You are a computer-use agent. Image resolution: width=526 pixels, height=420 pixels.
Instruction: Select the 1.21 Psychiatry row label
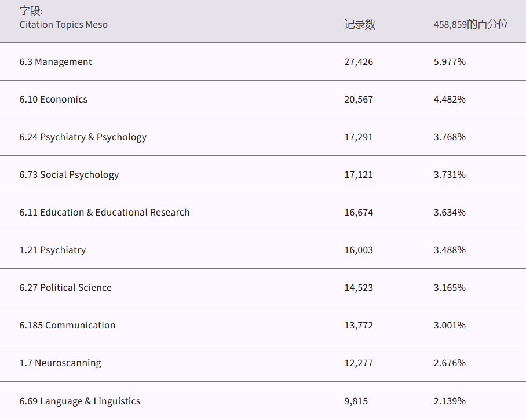52,250
